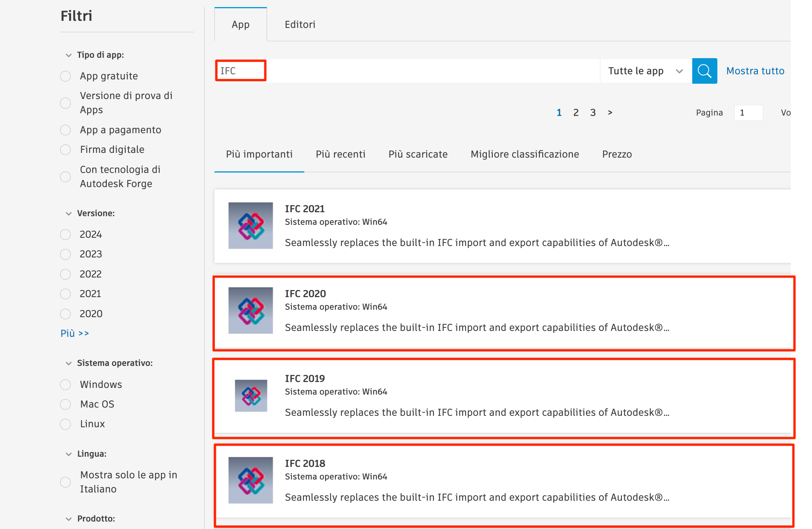The width and height of the screenshot is (812, 529).
Task: Go to results page 3
Action: tap(593, 113)
